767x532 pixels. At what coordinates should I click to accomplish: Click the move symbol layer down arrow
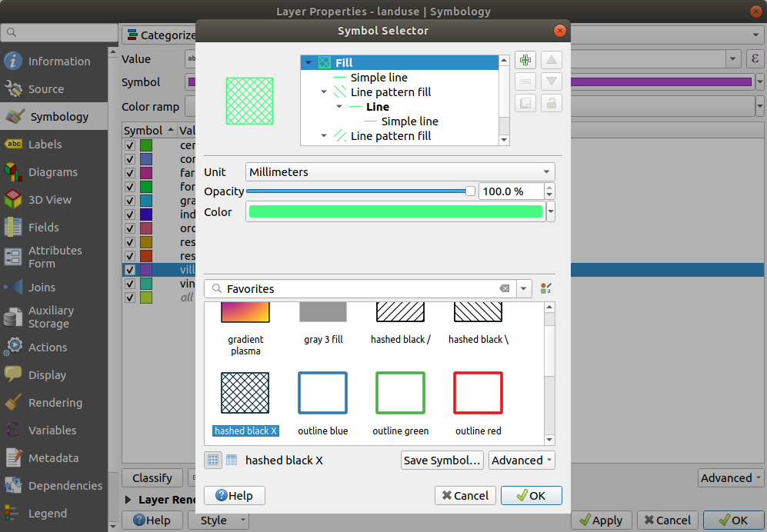(x=552, y=82)
